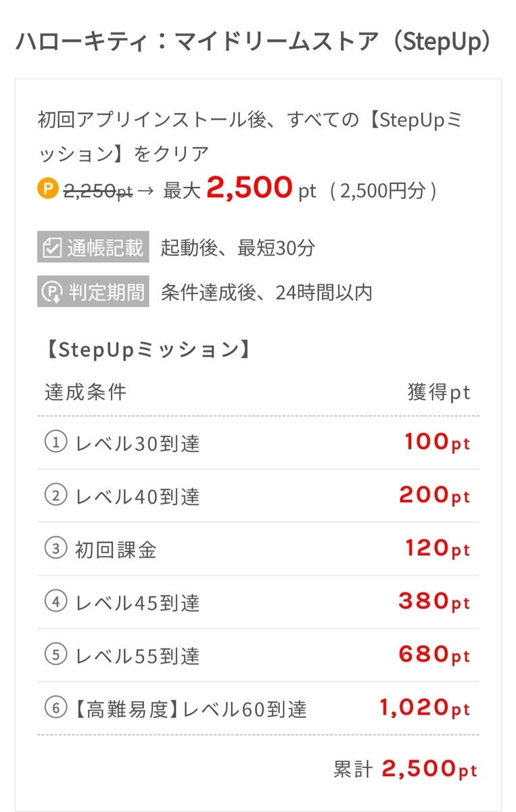Viewport: 516px width, 812px height.
Task: Select the 【高難易度】レベル60到達 mission row
Action: [258, 708]
